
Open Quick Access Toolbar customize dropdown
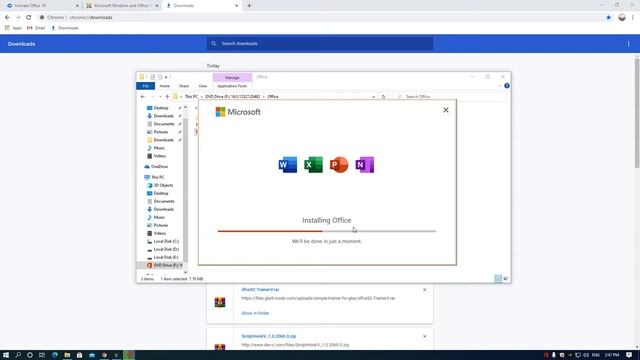click(166, 77)
